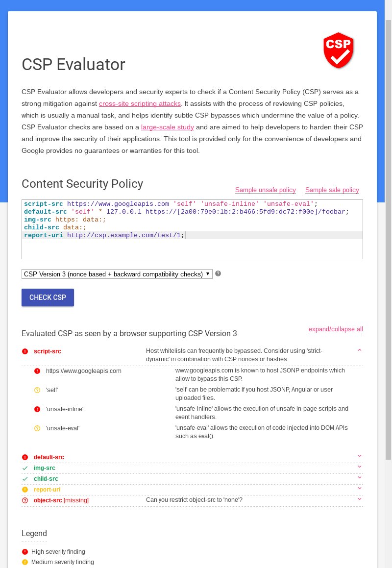392x568 pixels.
Task: Click the 'unsafe-inline' finding label
Action: (x=65, y=409)
